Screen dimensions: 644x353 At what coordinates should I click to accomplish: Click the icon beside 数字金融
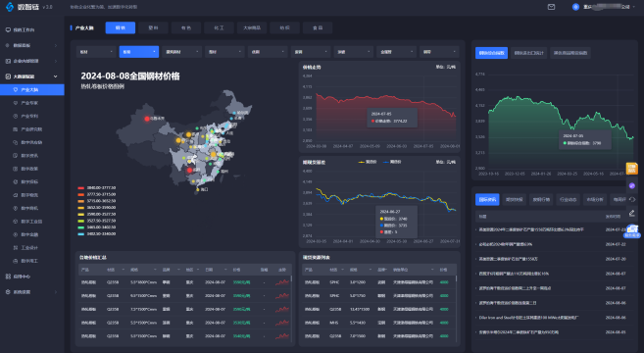pyautogui.click(x=16, y=234)
